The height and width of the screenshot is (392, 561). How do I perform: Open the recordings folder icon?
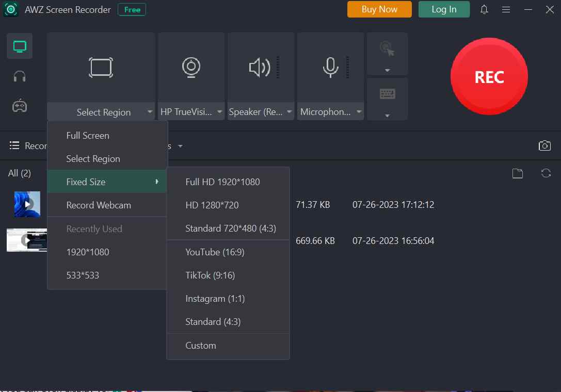point(518,173)
